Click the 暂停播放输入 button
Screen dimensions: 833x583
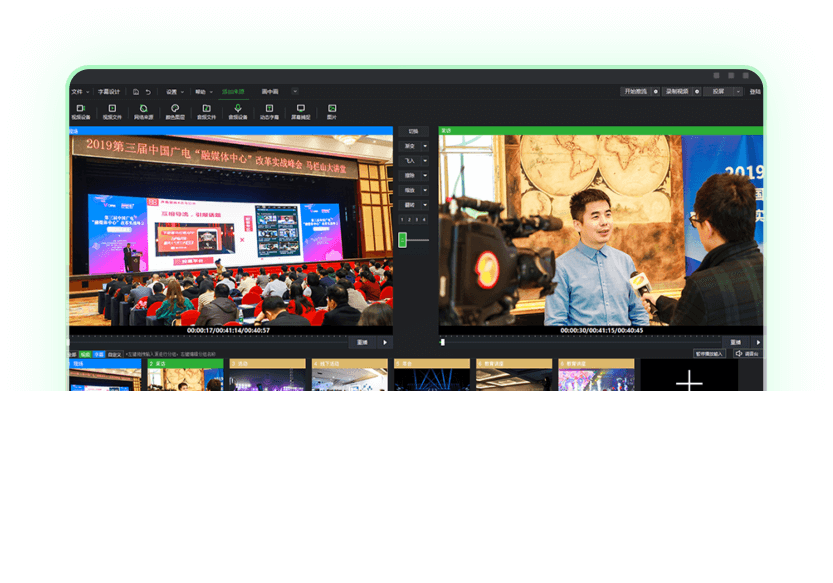coord(709,353)
